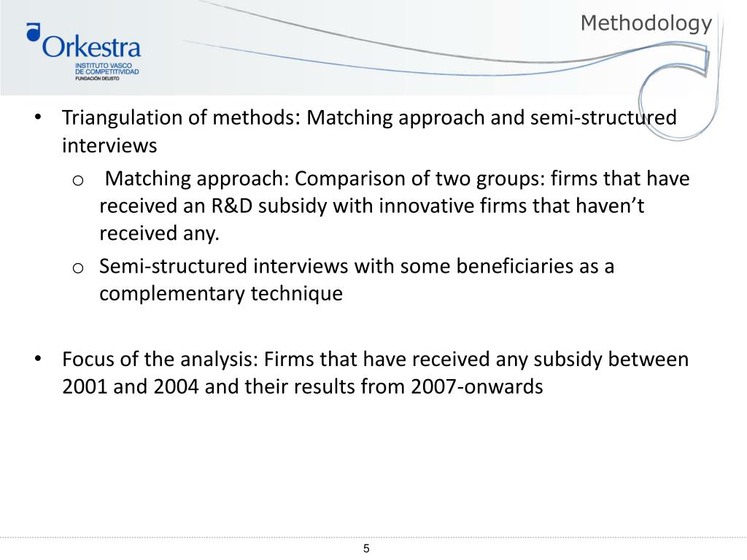Screen dimensions: 747x560
Task: Click the Orkestra logo
Action: click(x=83, y=52)
